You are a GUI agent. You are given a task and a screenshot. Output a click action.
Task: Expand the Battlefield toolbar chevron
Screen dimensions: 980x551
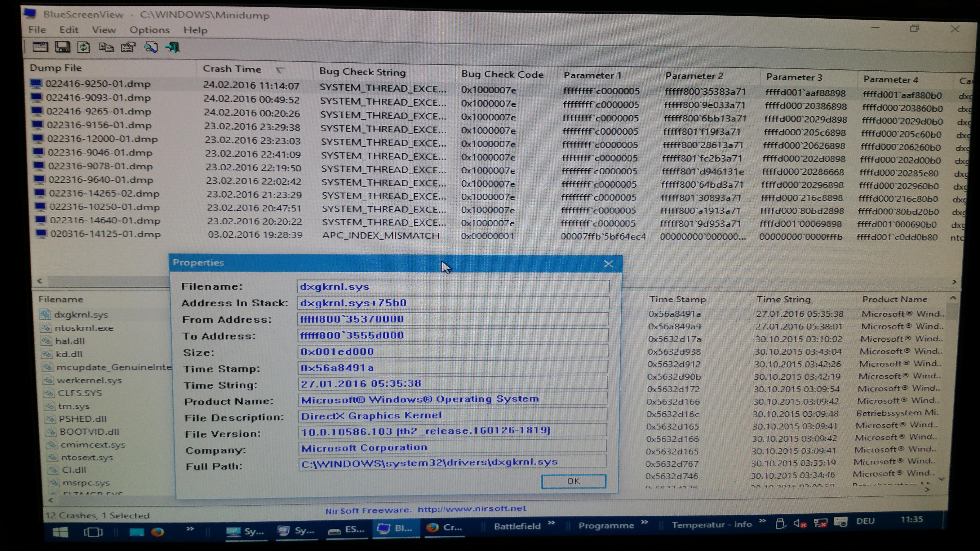[x=551, y=523]
